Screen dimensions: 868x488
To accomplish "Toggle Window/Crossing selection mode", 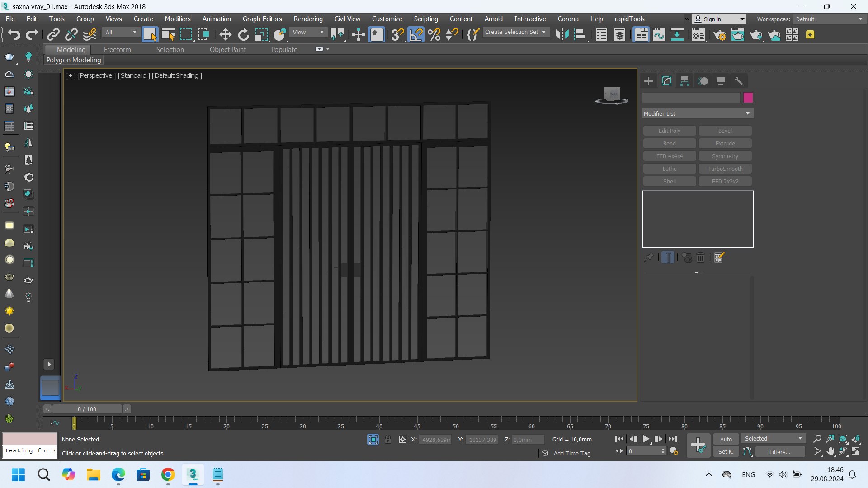I will click(x=203, y=35).
